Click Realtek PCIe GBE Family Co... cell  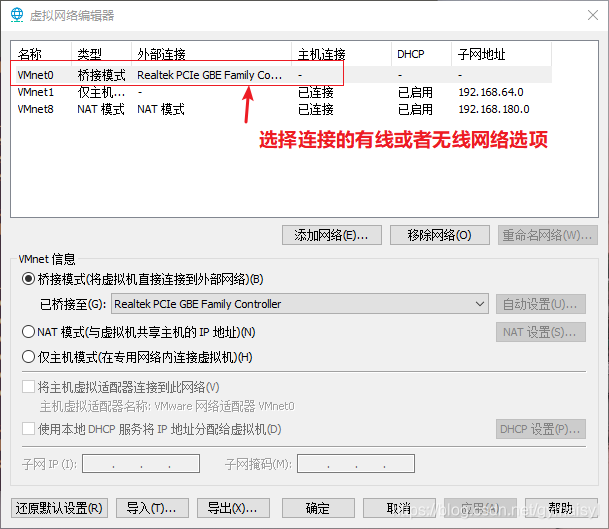[x=209, y=75]
